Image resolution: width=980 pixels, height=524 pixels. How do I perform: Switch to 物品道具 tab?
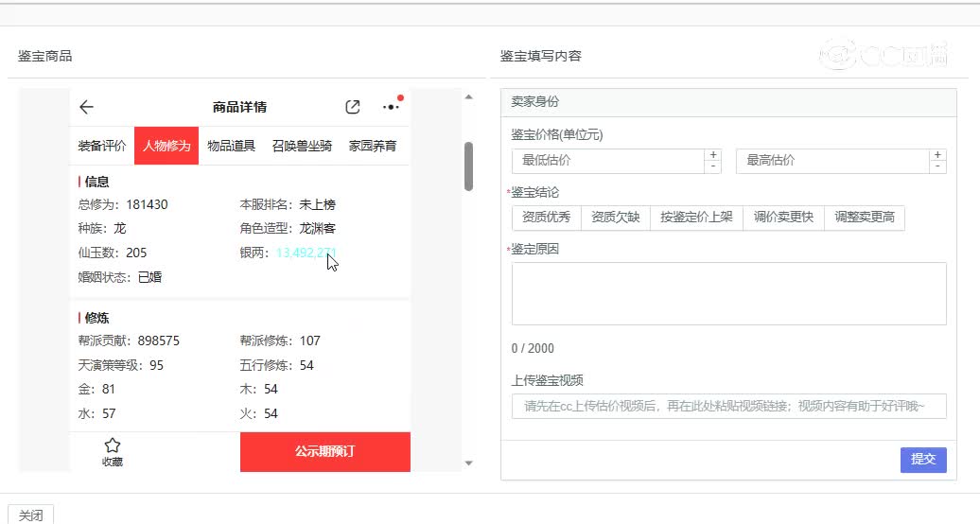(x=232, y=146)
